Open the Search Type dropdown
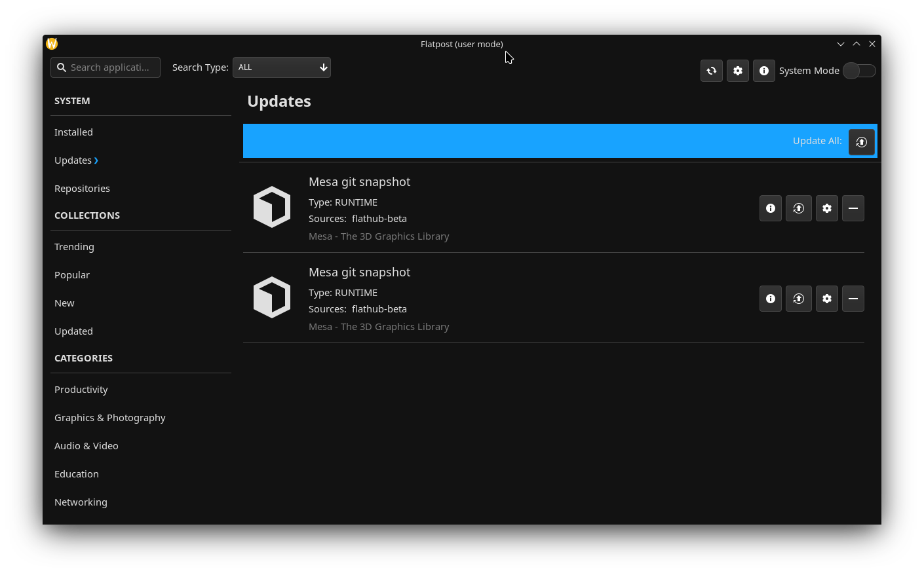Screen dimensions: 924x575 [x=282, y=67]
